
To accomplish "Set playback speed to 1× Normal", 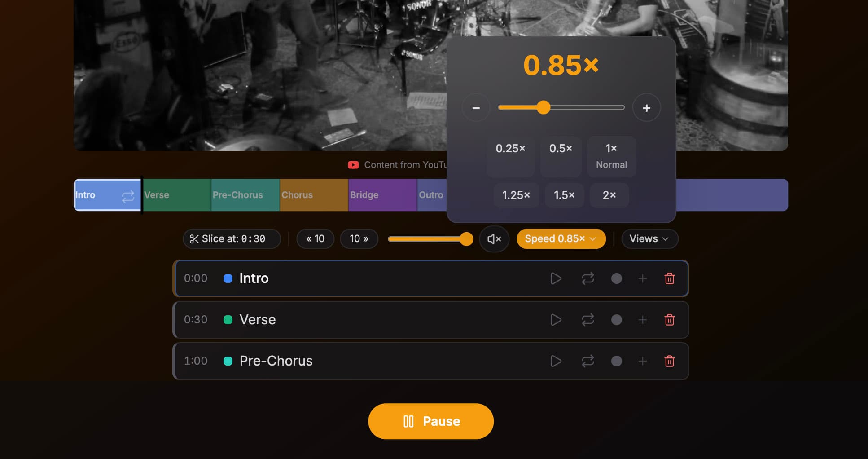I will [x=611, y=156].
